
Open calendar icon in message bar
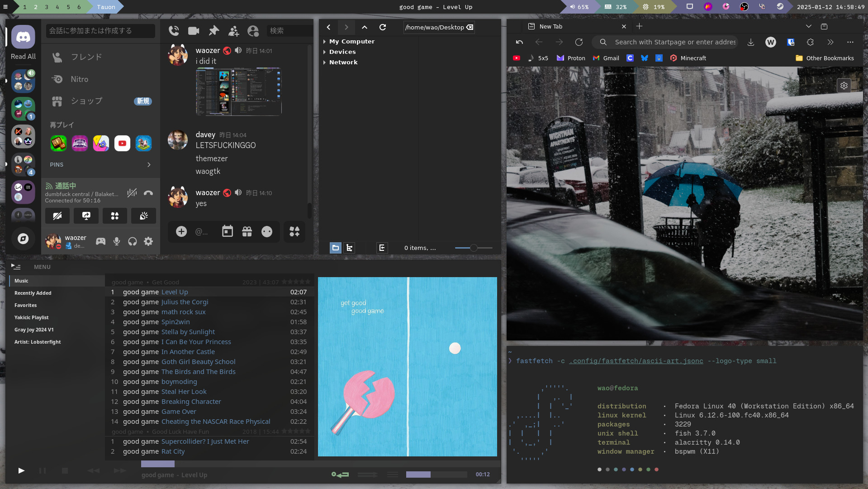pyautogui.click(x=227, y=231)
